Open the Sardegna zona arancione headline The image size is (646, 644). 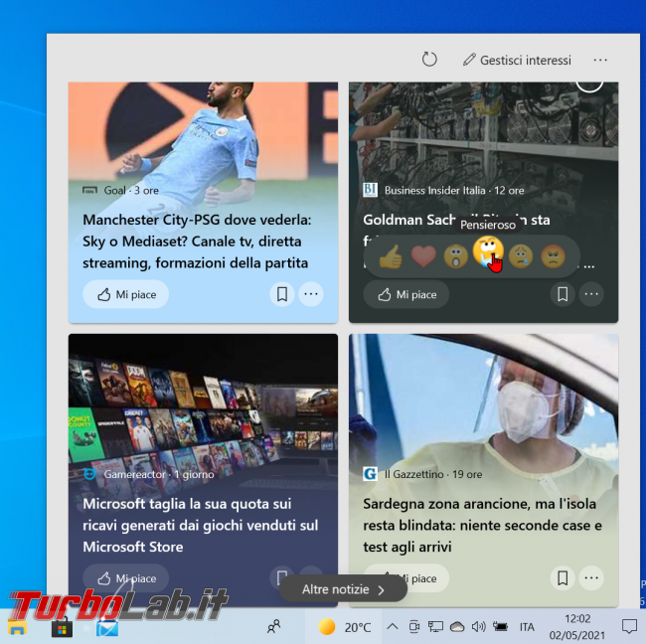pyautogui.click(x=482, y=526)
